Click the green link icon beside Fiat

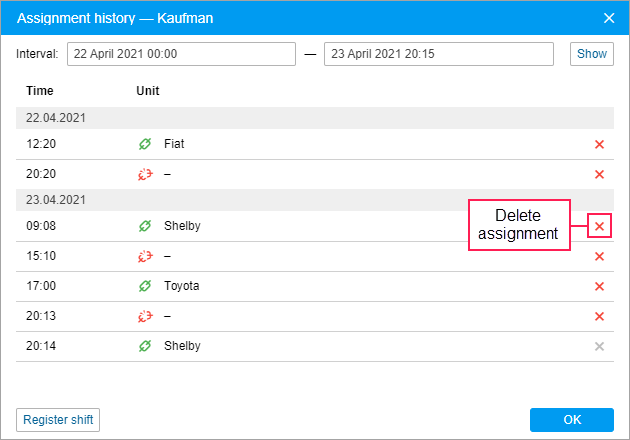144,144
